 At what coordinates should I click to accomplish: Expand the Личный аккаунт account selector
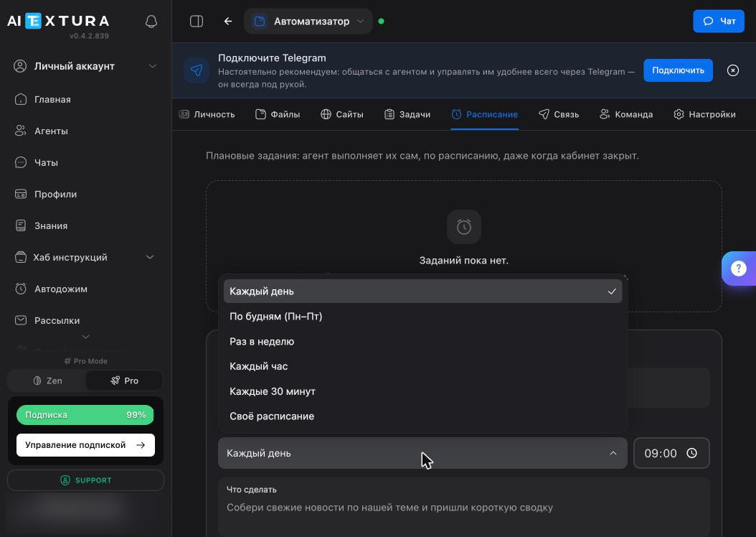pyautogui.click(x=85, y=66)
